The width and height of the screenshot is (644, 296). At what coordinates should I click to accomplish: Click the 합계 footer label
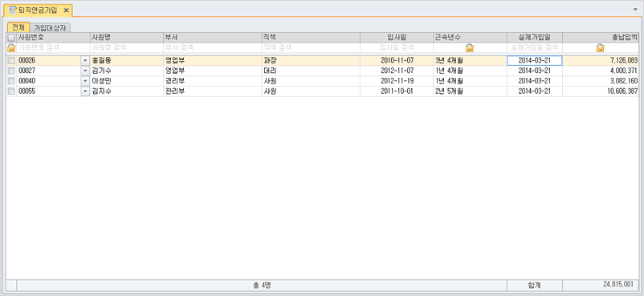click(x=534, y=285)
